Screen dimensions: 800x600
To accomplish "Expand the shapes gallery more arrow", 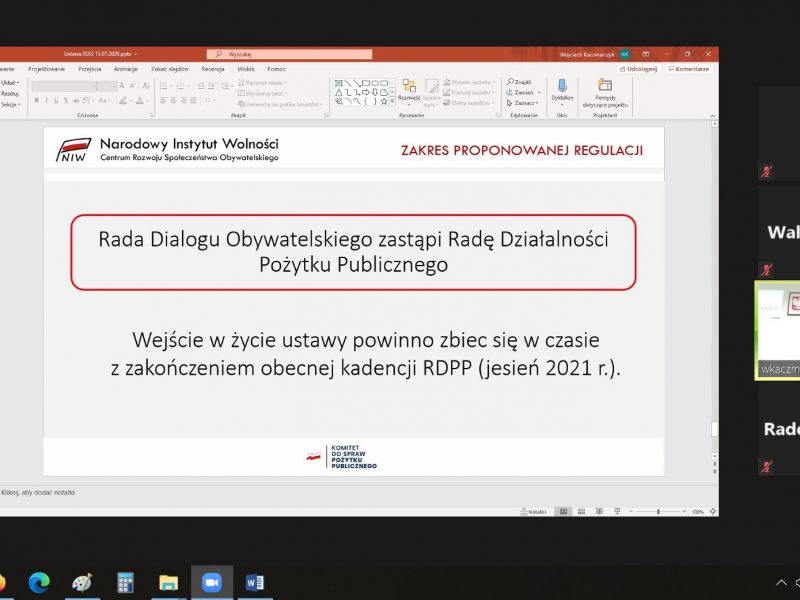I will tap(392, 103).
